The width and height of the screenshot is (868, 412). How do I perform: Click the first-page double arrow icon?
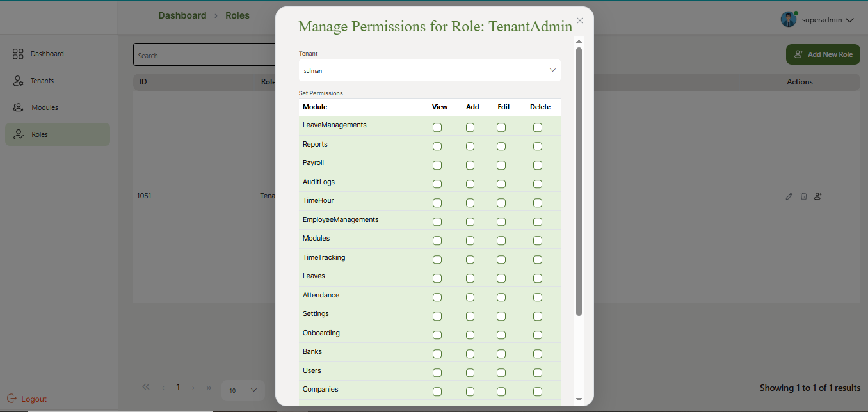[x=146, y=387]
